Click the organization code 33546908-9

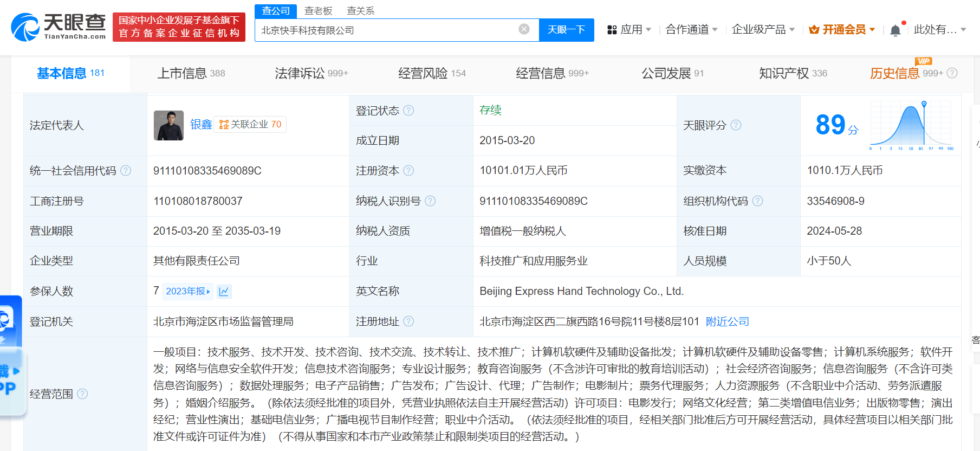click(x=835, y=201)
